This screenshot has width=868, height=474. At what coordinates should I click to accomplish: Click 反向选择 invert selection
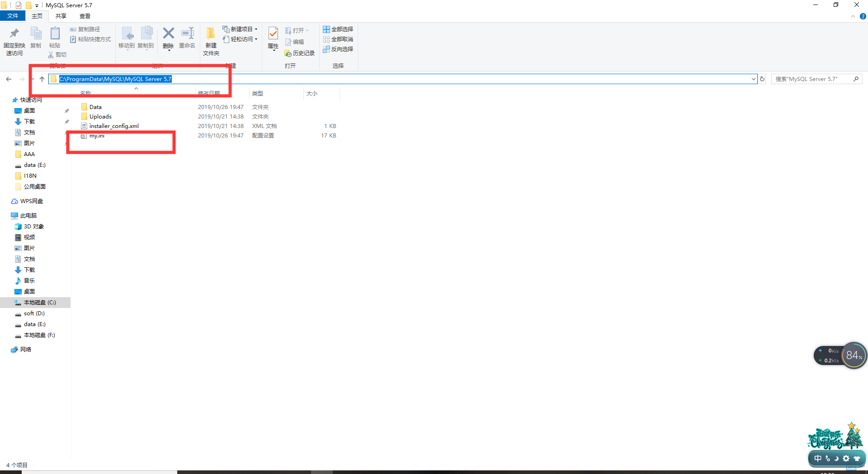[x=338, y=49]
